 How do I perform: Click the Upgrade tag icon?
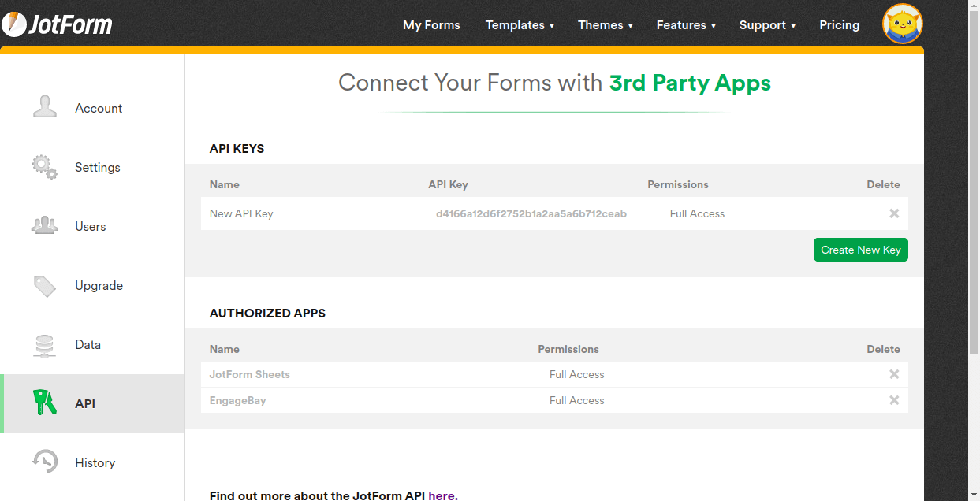(x=45, y=285)
